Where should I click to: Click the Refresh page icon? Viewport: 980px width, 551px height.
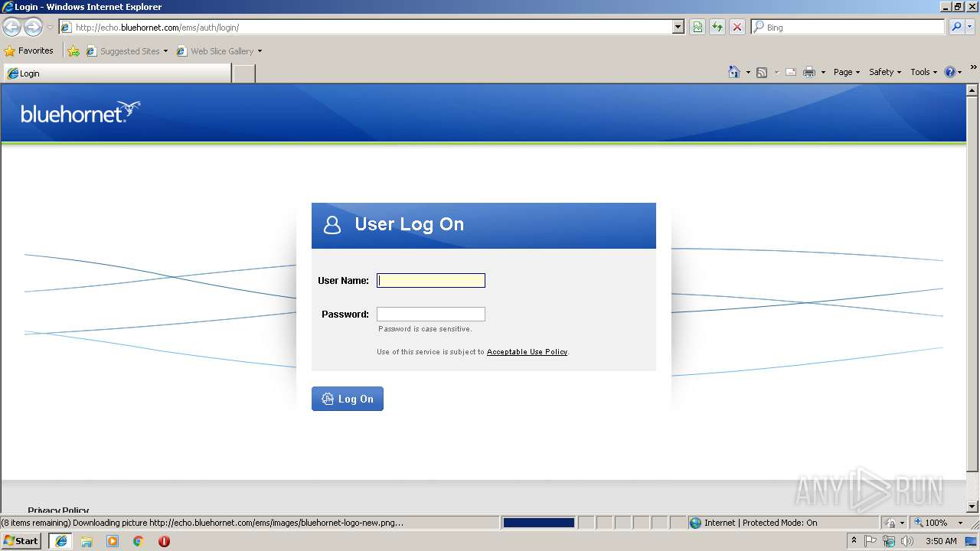(x=717, y=28)
